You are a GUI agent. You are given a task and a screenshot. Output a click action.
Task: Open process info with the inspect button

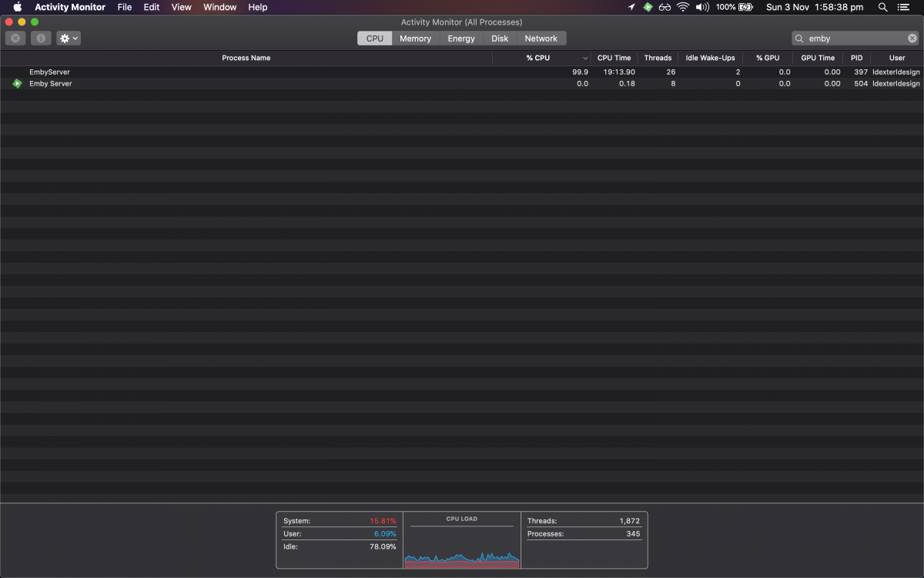point(41,38)
